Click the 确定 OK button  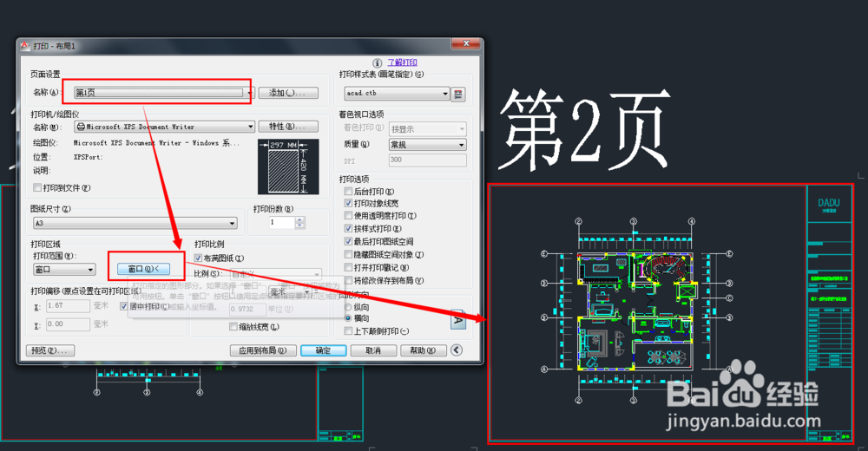(x=323, y=351)
